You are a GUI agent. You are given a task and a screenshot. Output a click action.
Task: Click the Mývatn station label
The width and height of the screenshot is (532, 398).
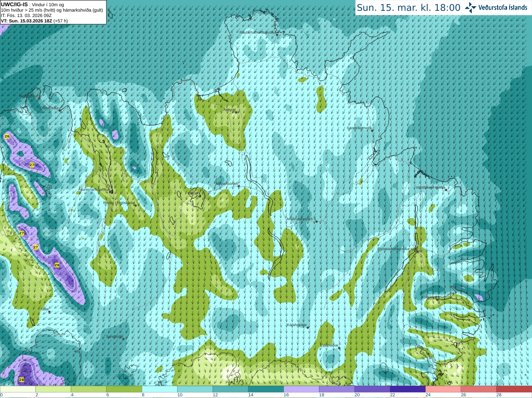pos(194,193)
